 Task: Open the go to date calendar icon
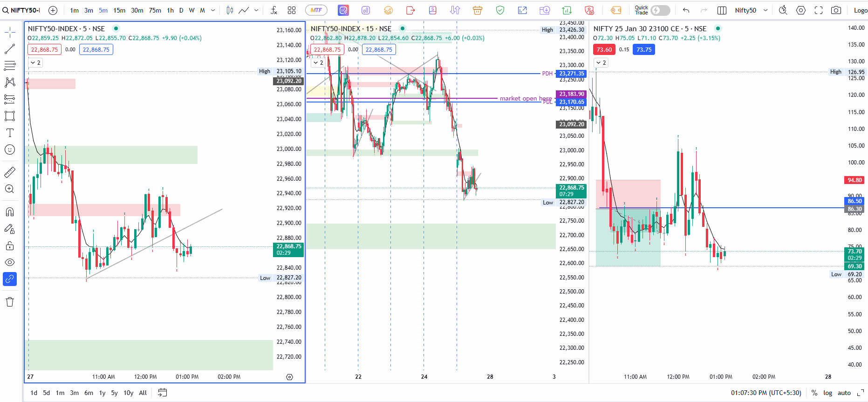point(162,393)
